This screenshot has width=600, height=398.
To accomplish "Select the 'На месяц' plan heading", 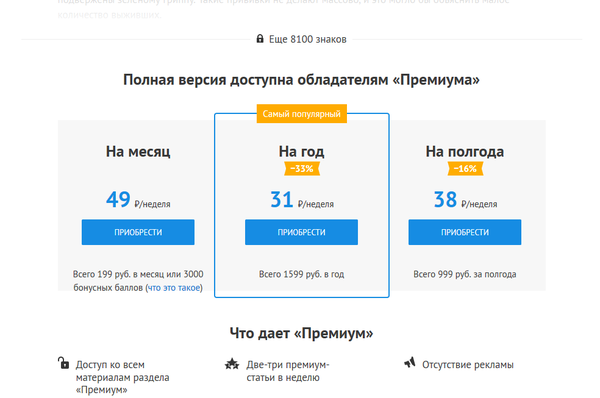I will click(138, 152).
